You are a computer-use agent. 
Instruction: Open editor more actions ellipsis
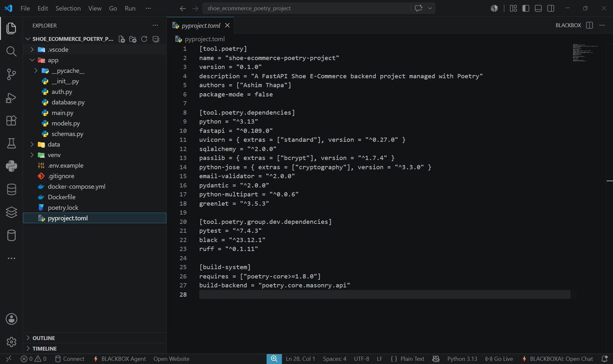point(602,26)
